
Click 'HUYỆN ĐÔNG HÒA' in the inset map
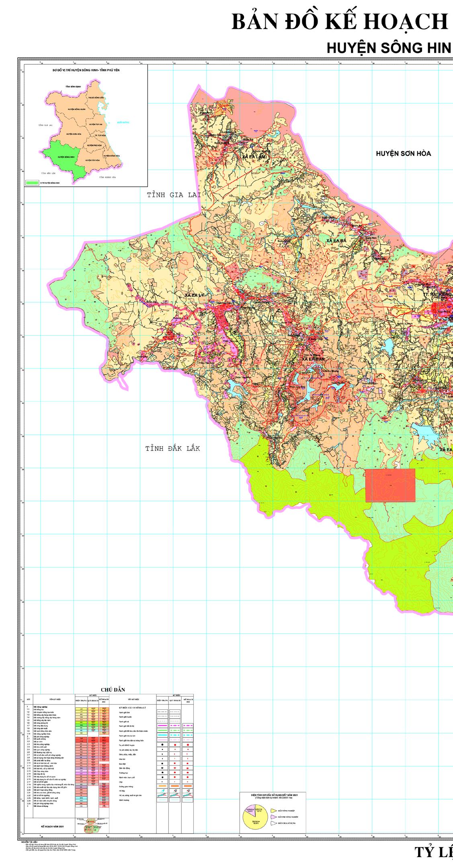[x=111, y=156]
